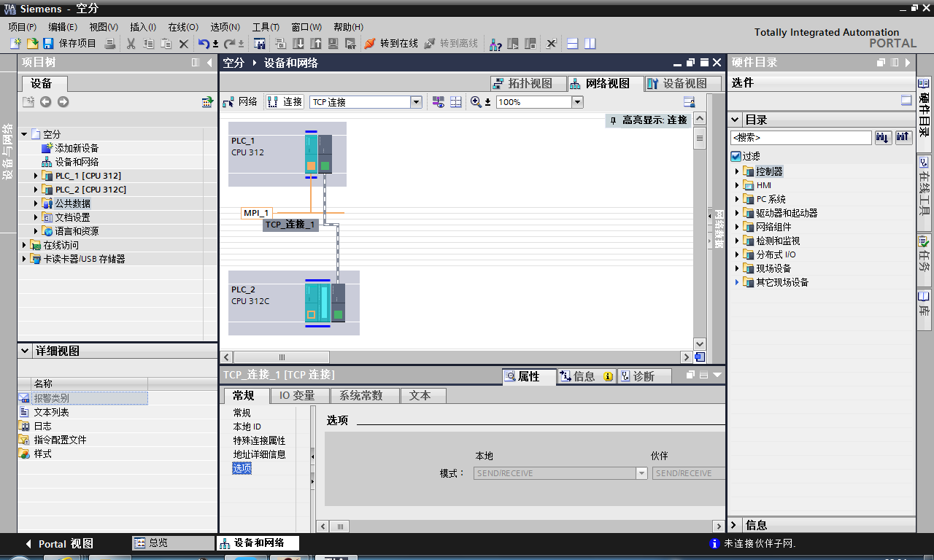
Task: Click the pin icon beside 高亮显示: 连接
Action: [x=614, y=120]
